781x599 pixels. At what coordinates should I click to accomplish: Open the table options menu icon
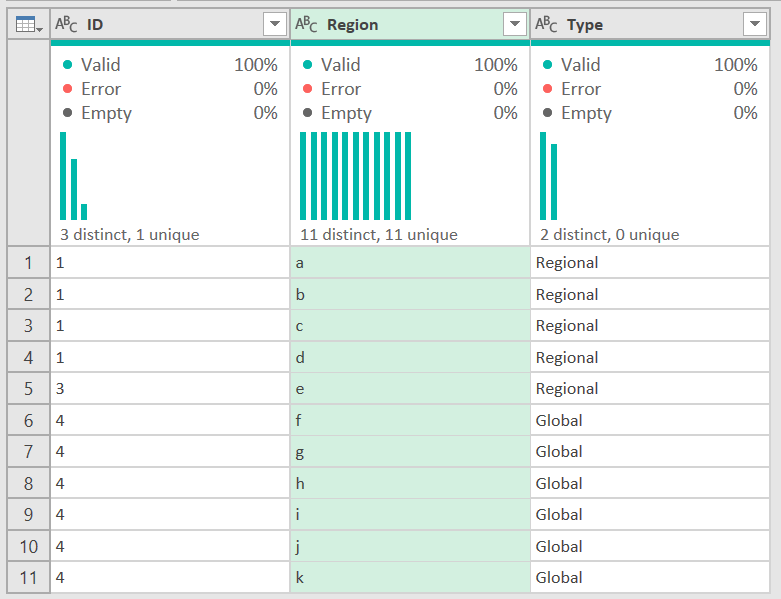coord(28,24)
